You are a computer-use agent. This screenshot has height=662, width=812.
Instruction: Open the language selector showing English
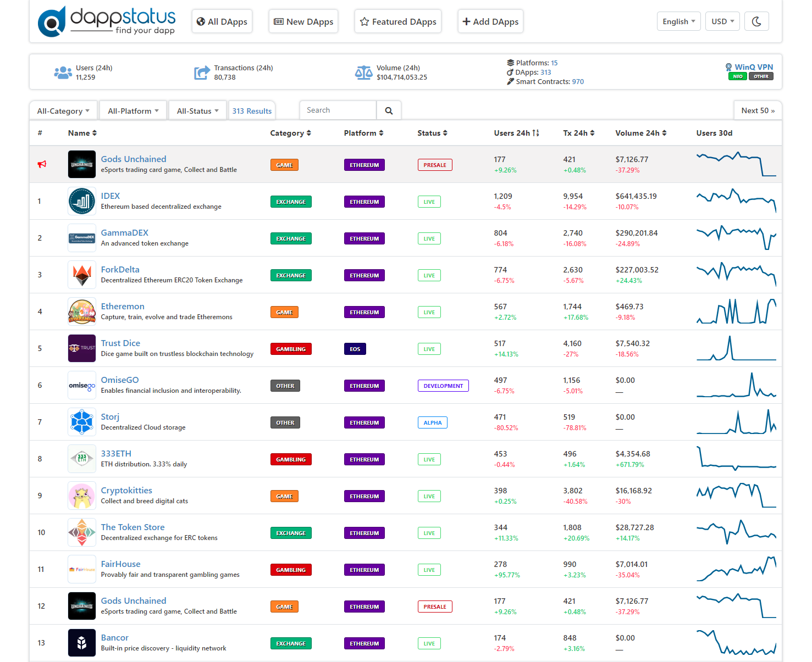pyautogui.click(x=678, y=21)
